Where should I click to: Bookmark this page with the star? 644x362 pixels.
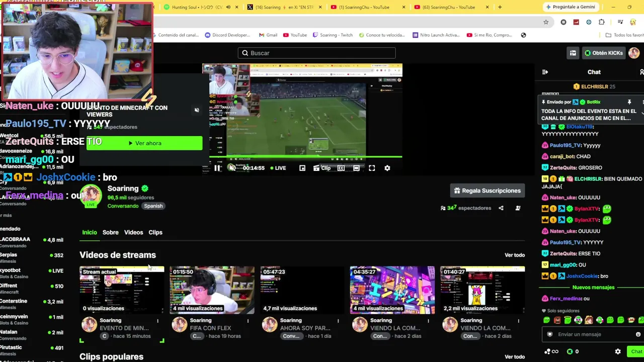tap(546, 22)
